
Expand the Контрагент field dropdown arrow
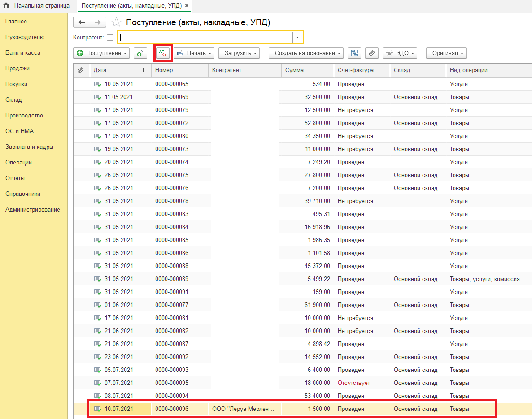[297, 38]
